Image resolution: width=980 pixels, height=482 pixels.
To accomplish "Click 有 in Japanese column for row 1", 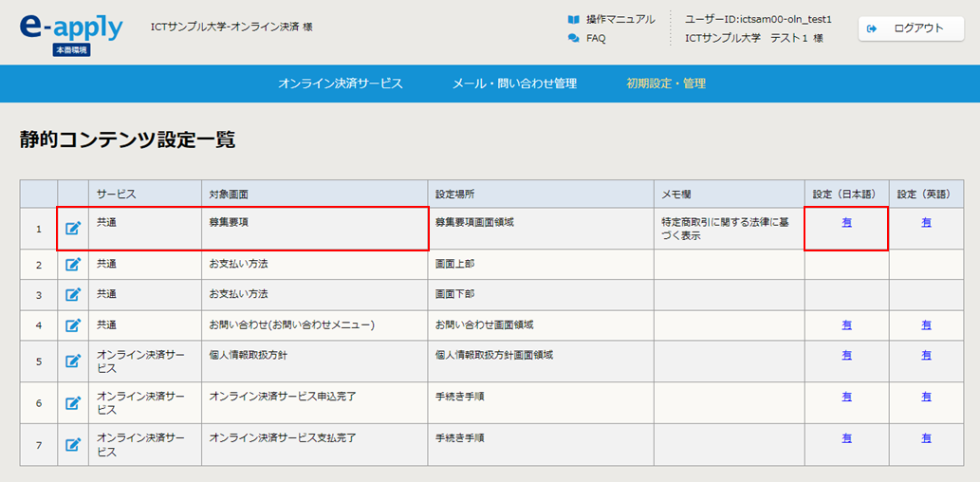I will pyautogui.click(x=846, y=223).
